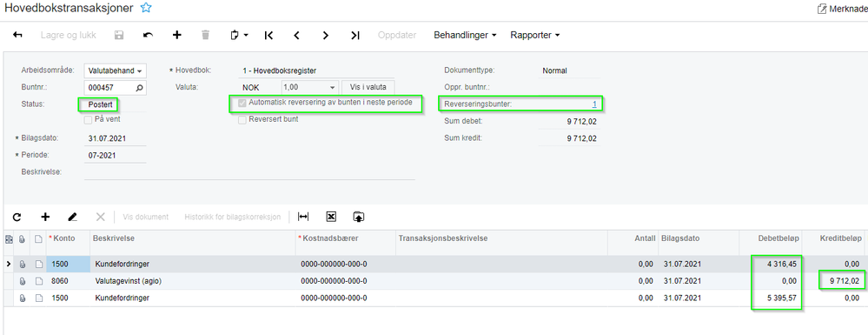Undo changes with the curved arrow icon
868x335 pixels.
point(148,35)
